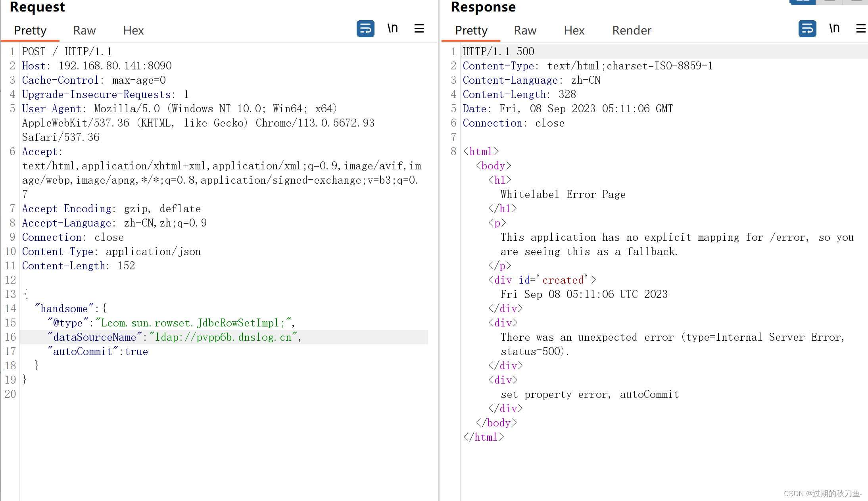
Task: Click the Cache-Control header line
Action: (94, 80)
